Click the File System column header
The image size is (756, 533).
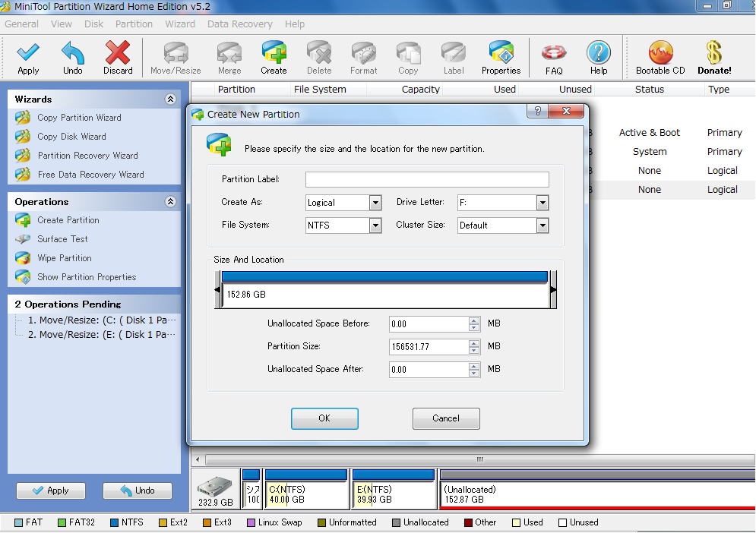click(320, 89)
